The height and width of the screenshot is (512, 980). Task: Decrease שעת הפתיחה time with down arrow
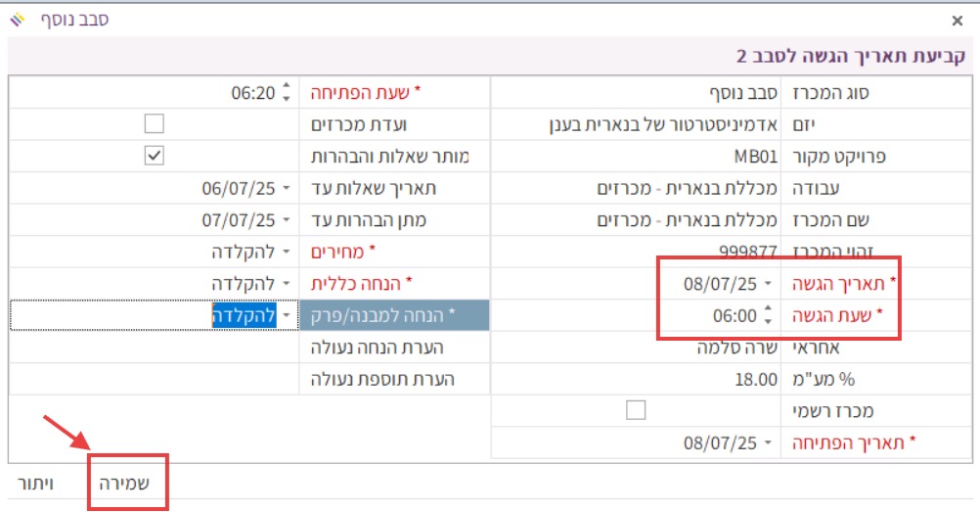[286, 98]
